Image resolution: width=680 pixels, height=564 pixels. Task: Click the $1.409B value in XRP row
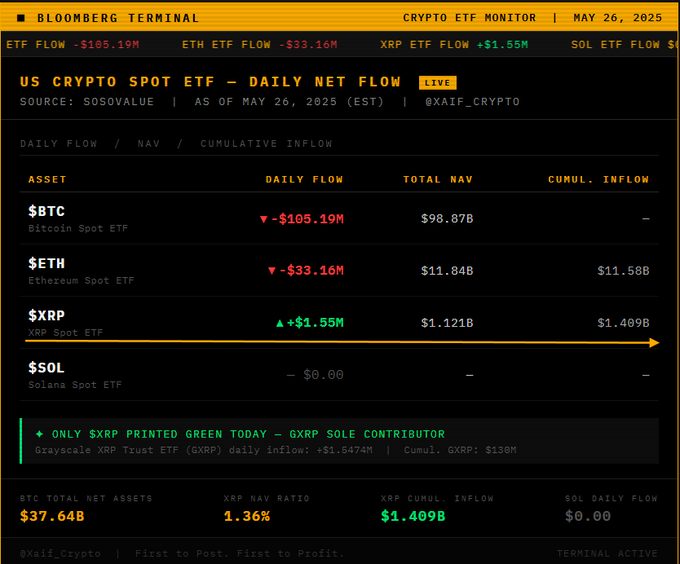pyautogui.click(x=623, y=323)
